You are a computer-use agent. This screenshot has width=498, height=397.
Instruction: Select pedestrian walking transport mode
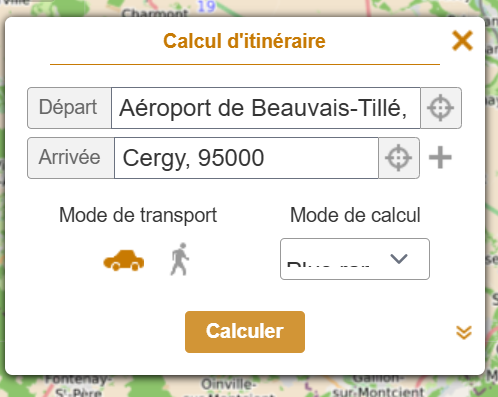(x=180, y=259)
